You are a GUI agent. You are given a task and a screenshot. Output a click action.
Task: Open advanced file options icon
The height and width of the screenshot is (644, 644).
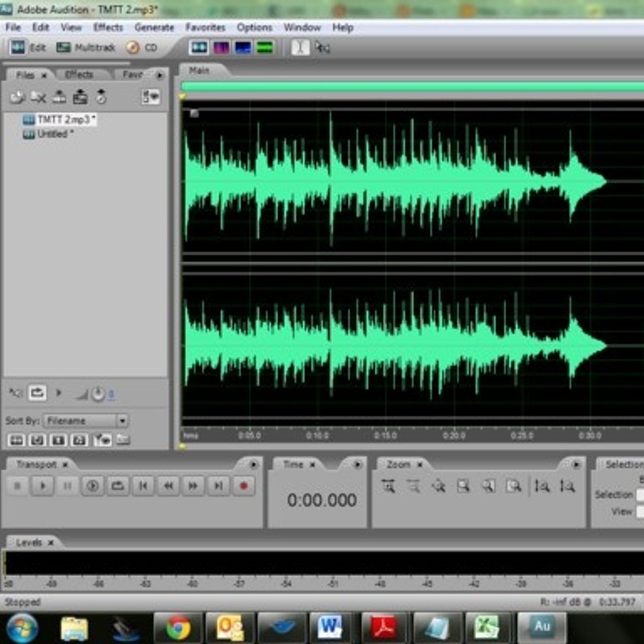[102, 440]
